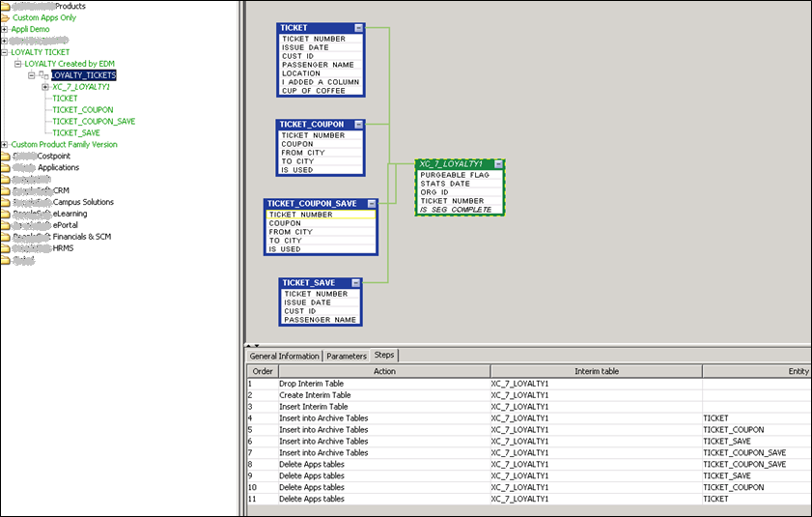Image resolution: width=812 pixels, height=517 pixels.
Task: Click the TICKET_SAVE entity minimize icon
Action: coord(356,283)
